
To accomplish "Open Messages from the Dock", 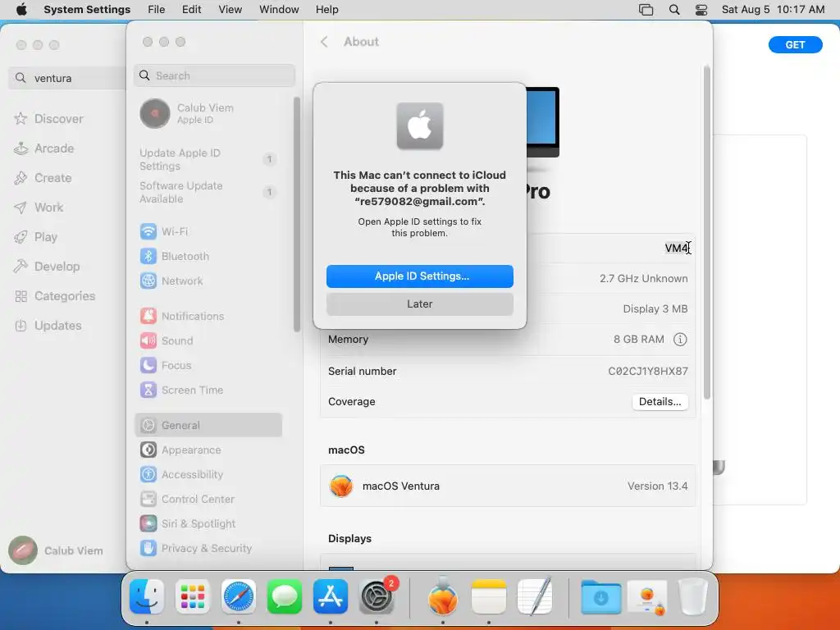I will tap(285, 596).
